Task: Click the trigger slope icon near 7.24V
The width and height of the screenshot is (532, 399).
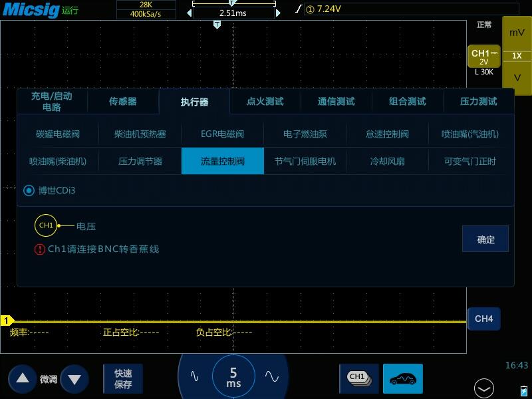Action: (x=298, y=9)
